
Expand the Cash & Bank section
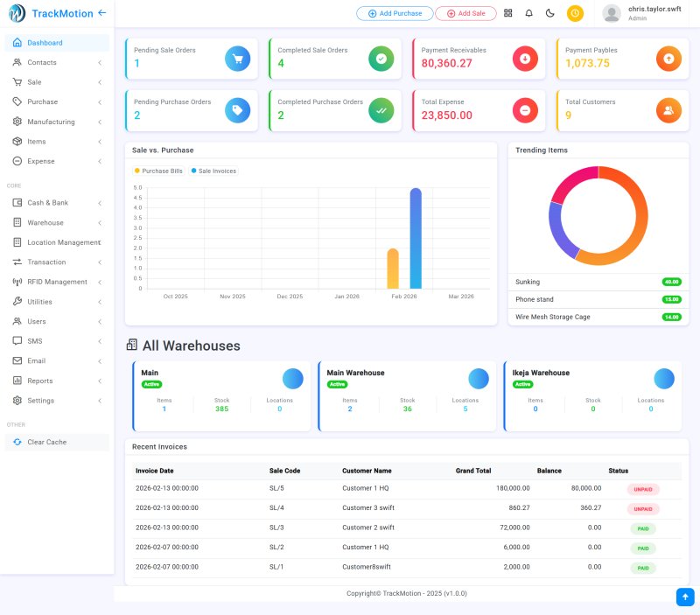point(101,203)
